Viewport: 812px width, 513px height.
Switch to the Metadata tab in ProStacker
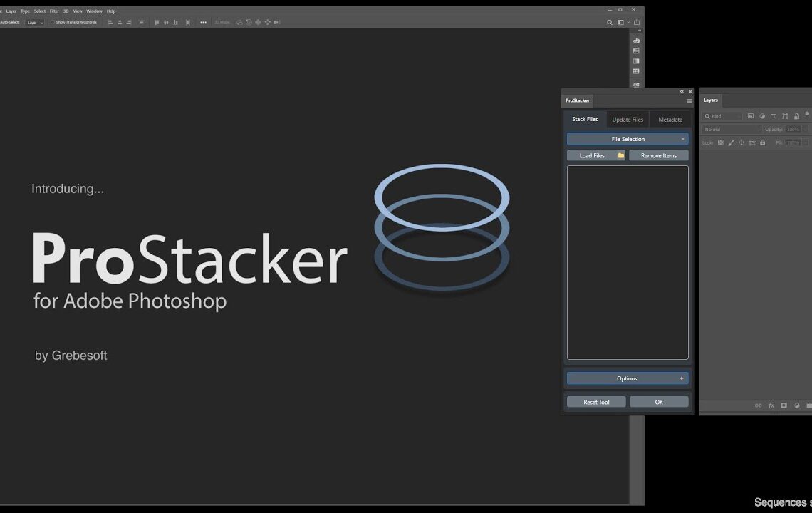tap(670, 119)
